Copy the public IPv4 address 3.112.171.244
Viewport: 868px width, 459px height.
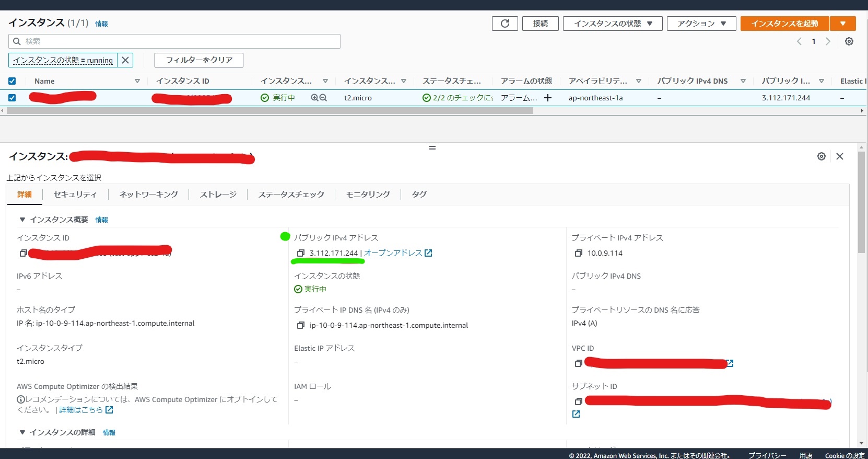(301, 253)
